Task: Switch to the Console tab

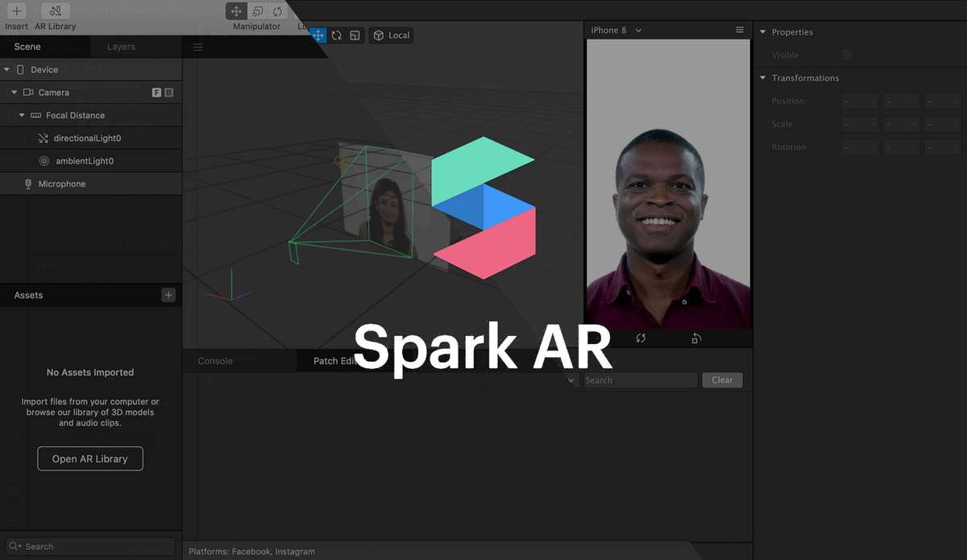Action: (x=214, y=361)
